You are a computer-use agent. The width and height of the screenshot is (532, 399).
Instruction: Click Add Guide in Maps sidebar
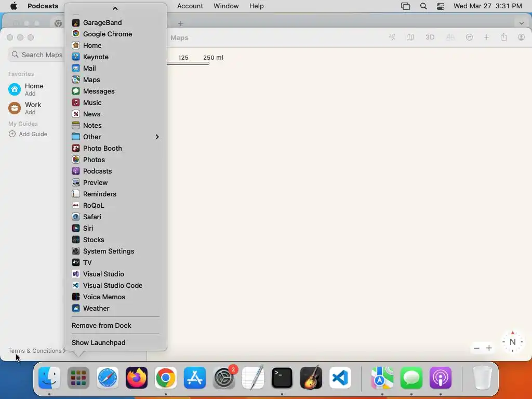28,134
